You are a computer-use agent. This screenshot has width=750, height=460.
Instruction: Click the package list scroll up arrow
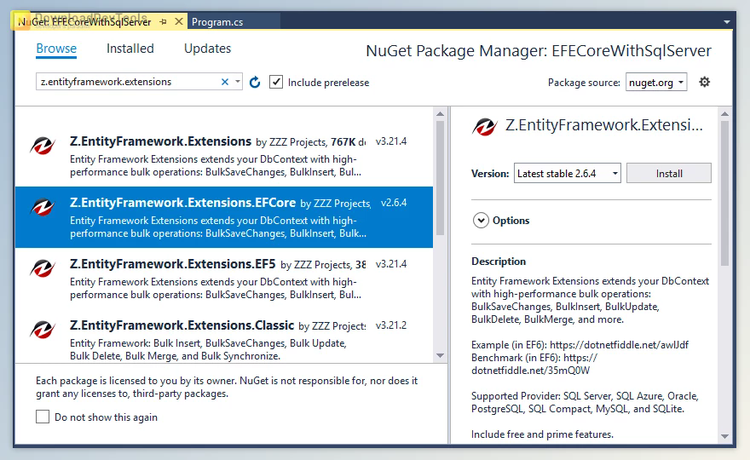(x=440, y=114)
